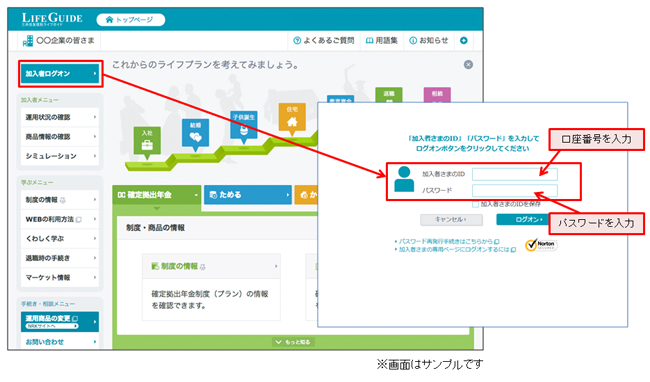
Task: Open くわしく学ぶ menu item
Action: pos(60,239)
